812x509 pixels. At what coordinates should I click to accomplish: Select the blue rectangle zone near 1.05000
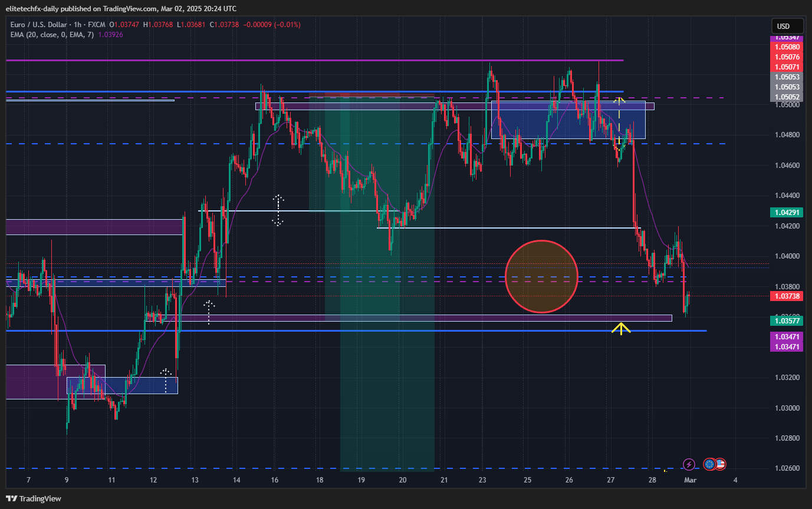(568, 120)
